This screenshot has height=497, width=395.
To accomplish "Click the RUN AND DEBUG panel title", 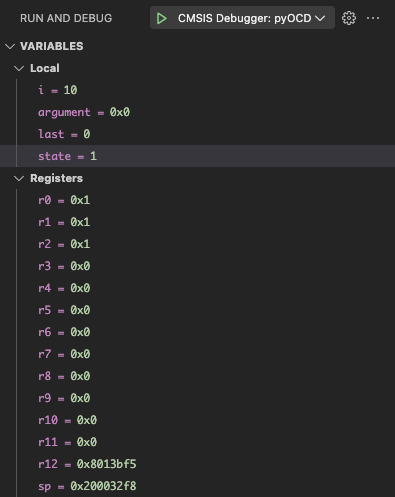I will tap(66, 18).
